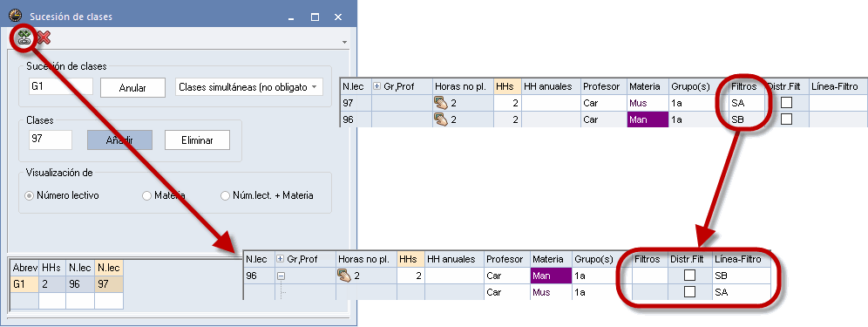Click the hand icon in upper lesson 96 row
Screen dimensions: 868x327
[441, 119]
